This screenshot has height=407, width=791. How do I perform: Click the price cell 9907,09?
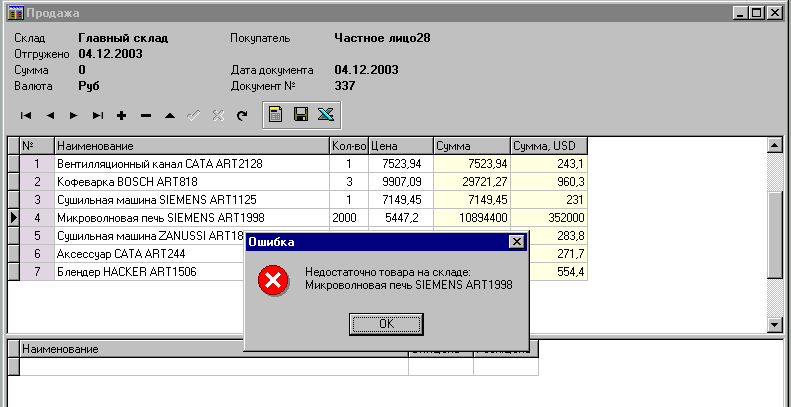pos(401,182)
